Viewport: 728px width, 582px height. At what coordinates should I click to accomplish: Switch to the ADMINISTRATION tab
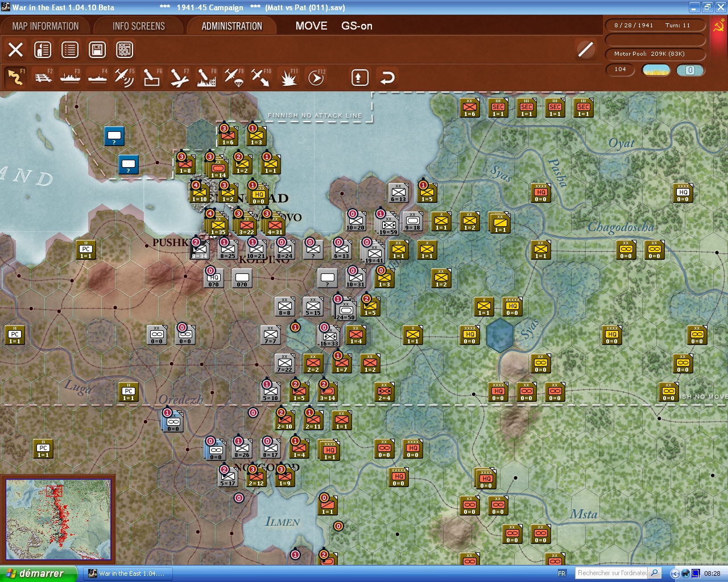pyautogui.click(x=232, y=26)
